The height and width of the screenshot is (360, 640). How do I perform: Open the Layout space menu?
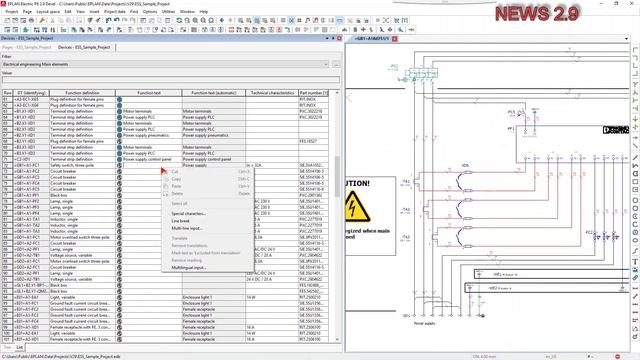pos(48,11)
